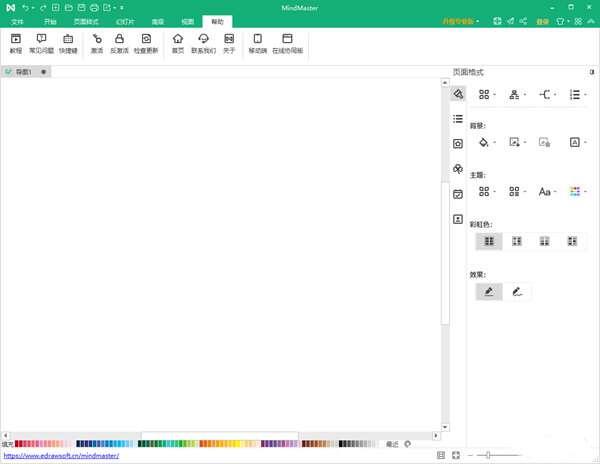The image size is (600, 464).
Task: Click the 移动端 mobile icon
Action: (257, 42)
